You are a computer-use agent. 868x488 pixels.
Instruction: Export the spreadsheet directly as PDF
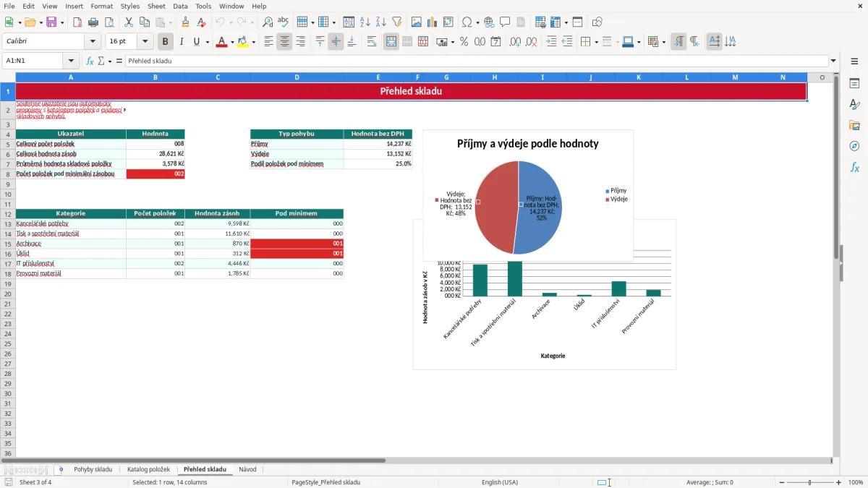point(77,22)
